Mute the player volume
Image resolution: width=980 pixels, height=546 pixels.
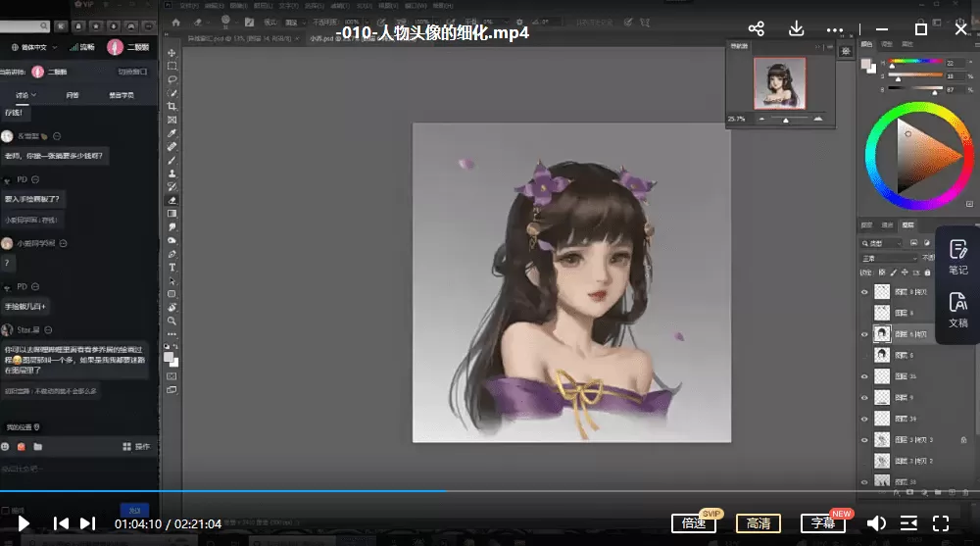point(877,523)
